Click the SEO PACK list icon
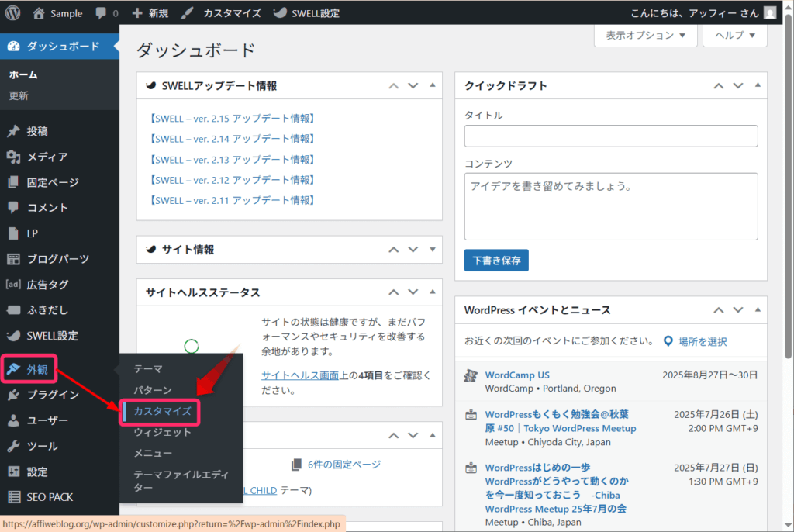Screen dimensions: 794x532 (14, 497)
